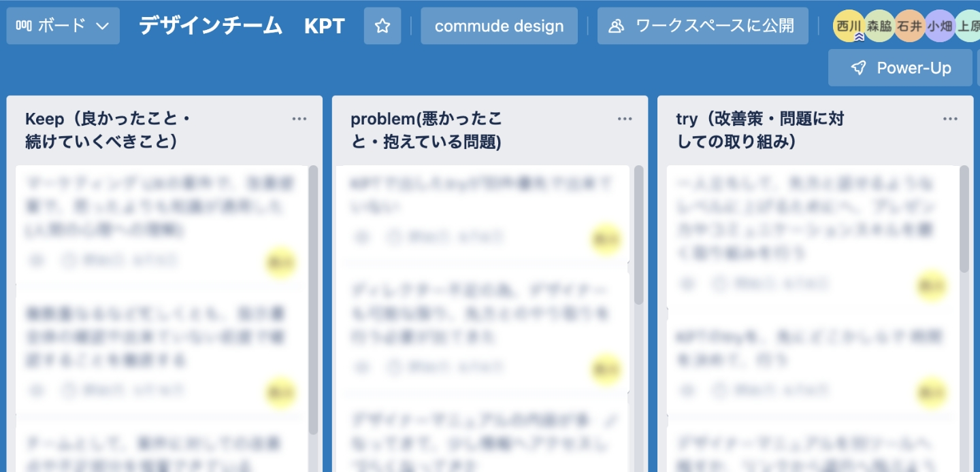Open the Keep list actions menu (…)
Image resolution: width=980 pixels, height=472 pixels.
pos(299,119)
